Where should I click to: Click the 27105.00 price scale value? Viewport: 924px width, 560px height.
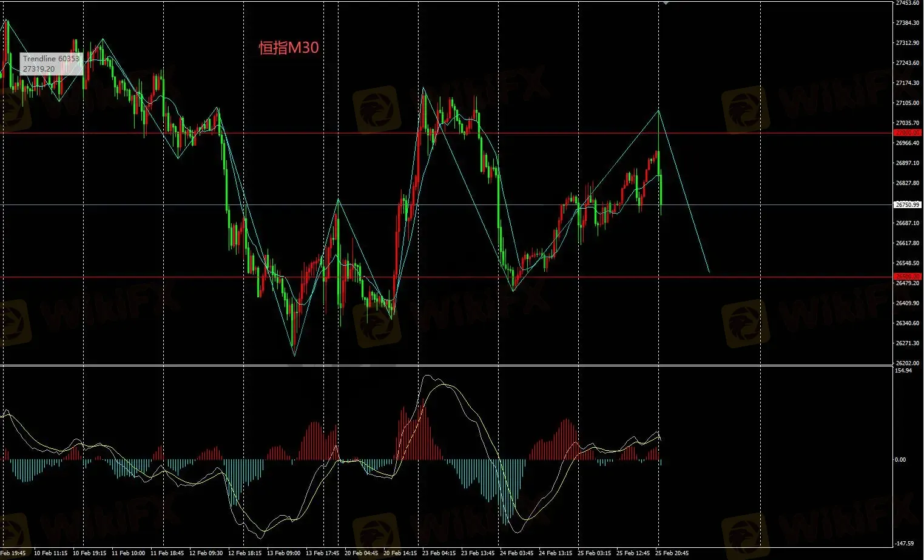coord(907,103)
